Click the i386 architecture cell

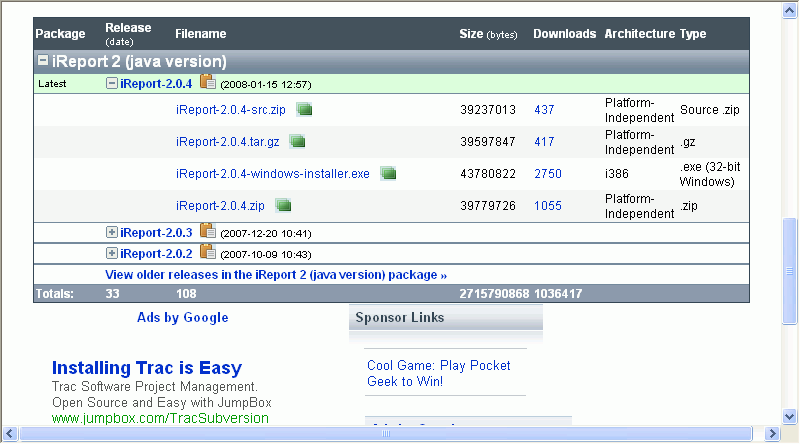coord(617,174)
